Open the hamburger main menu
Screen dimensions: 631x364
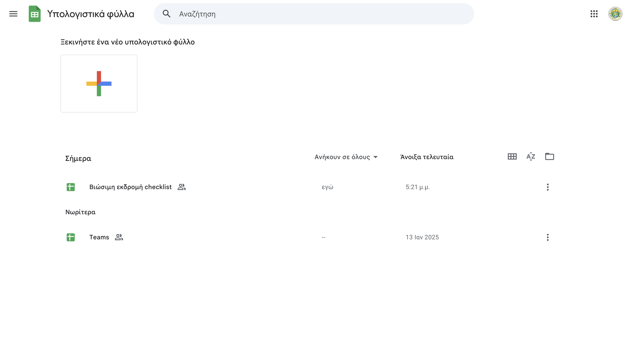pyautogui.click(x=13, y=14)
